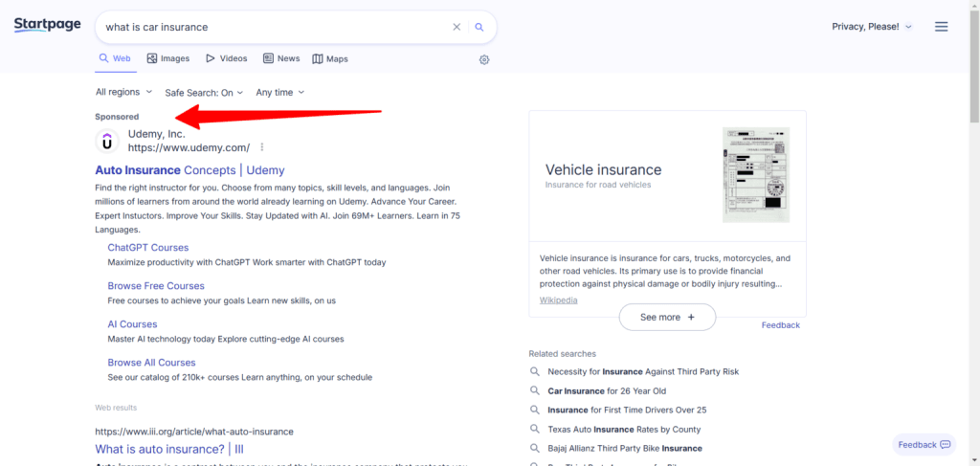Click magnifier icon beside 'First Time Drivers'
Image resolution: width=980 pixels, height=466 pixels.
(534, 410)
